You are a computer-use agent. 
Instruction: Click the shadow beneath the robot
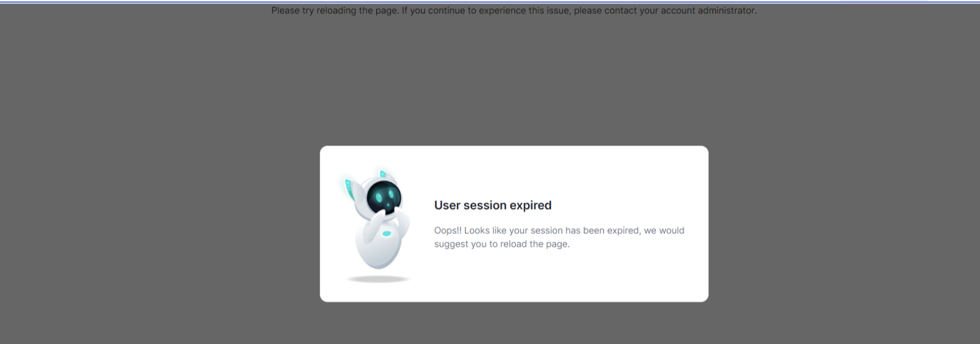[378, 279]
